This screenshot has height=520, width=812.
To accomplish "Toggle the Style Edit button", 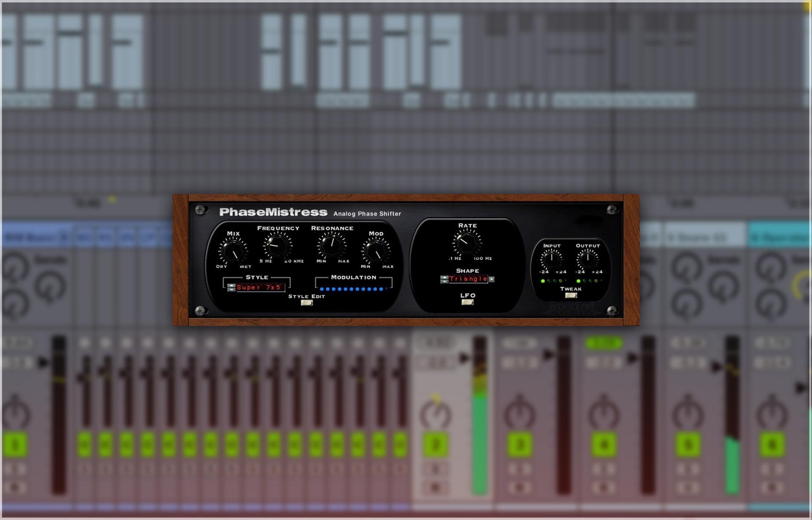I will [x=307, y=303].
